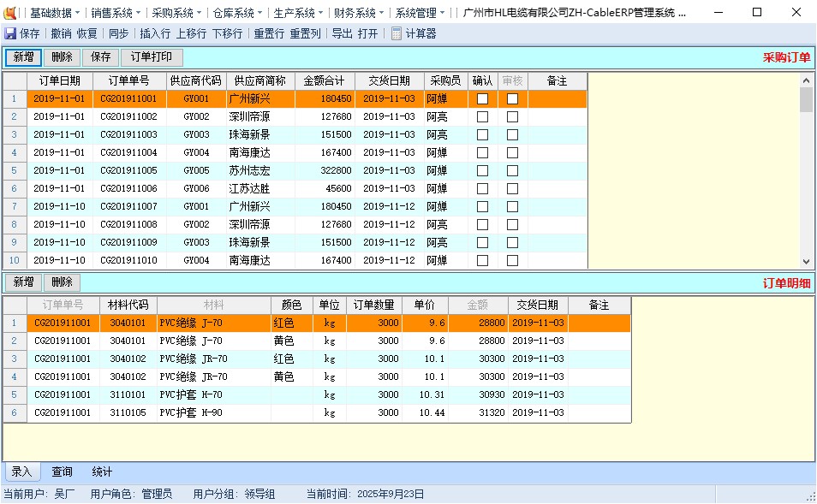Click 导出 (export) in the toolbar
Image resolution: width=817 pixels, height=504 pixels.
[x=342, y=34]
